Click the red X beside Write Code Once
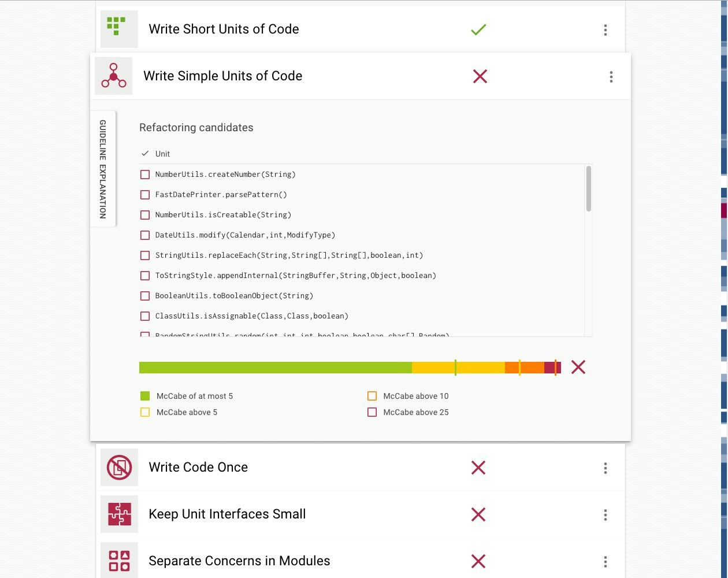The image size is (728, 578). point(478,468)
